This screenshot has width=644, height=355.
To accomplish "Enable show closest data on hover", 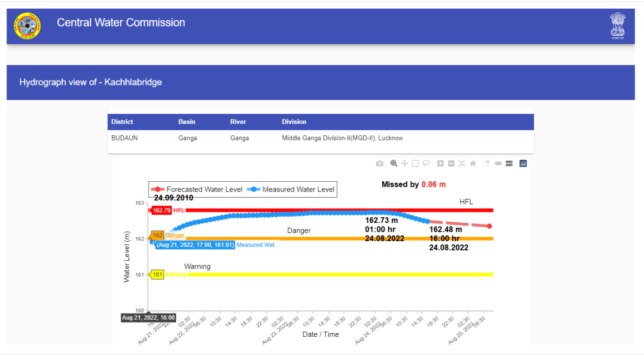I will tap(497, 164).
